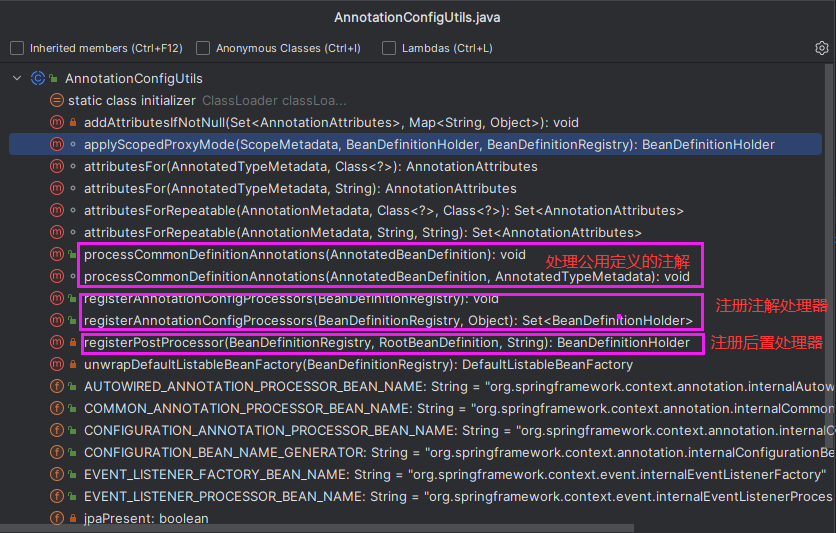Click the static class initializer icon
Screen dimensions: 836x533
(x=57, y=100)
